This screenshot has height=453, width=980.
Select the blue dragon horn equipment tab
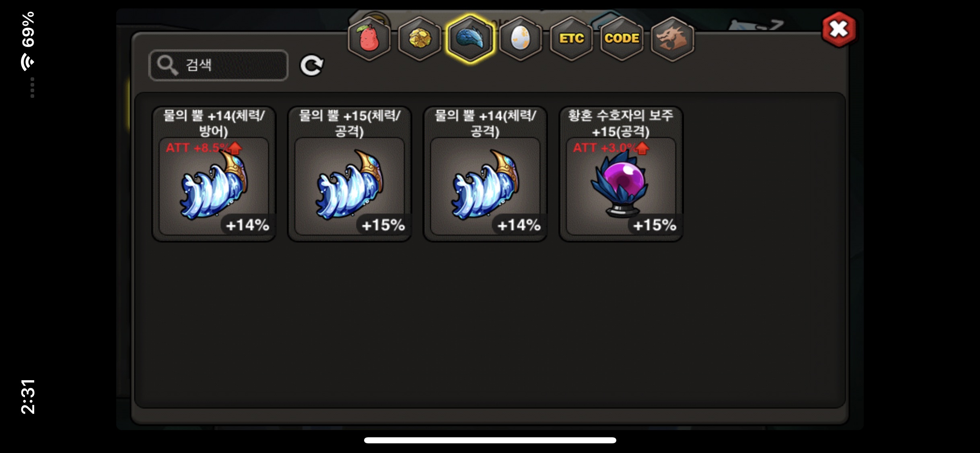[x=470, y=39]
